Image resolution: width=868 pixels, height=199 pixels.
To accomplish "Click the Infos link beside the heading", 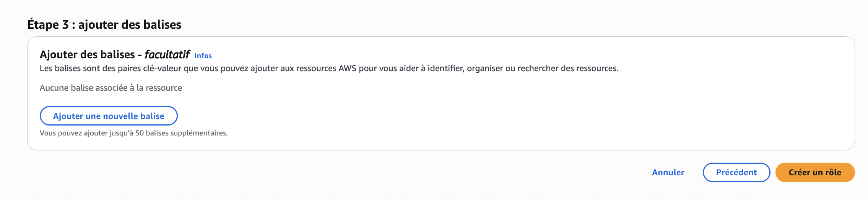I will (203, 56).
